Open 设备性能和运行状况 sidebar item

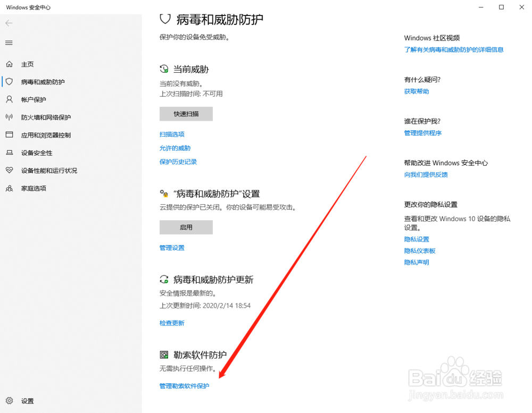click(x=49, y=171)
